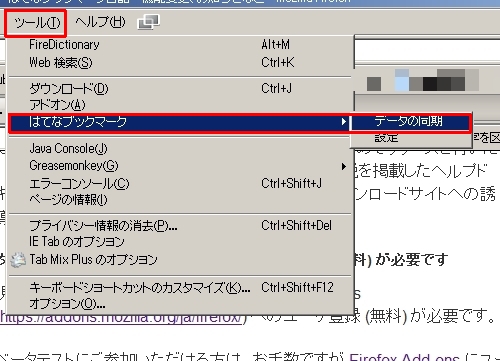Select データの同期 in submenu
The width and height of the screenshot is (500, 361).
411,121
